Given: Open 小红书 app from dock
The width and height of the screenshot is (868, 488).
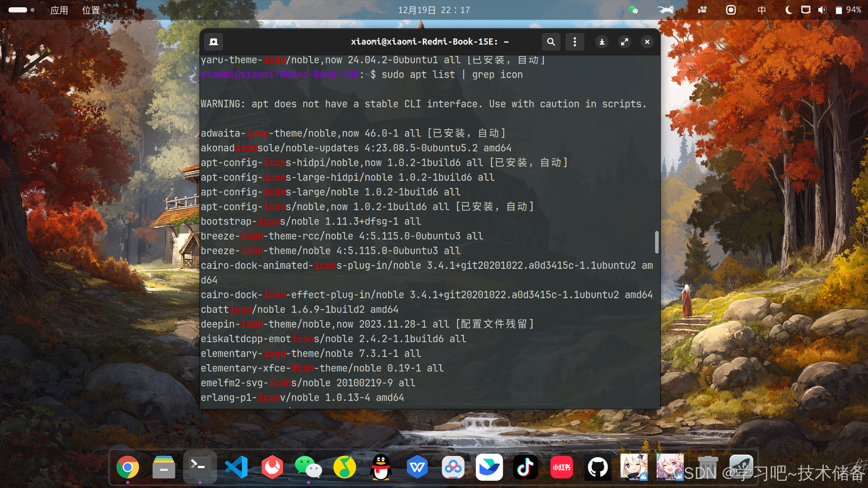Looking at the screenshot, I should [x=561, y=467].
